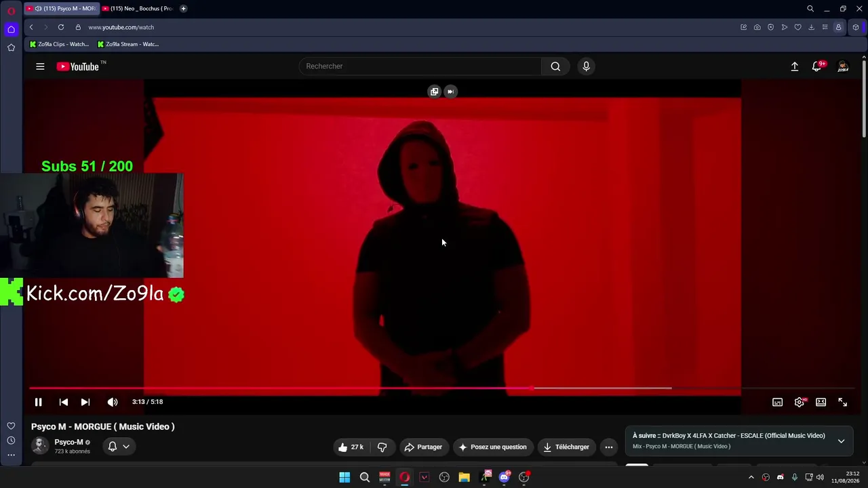Image resolution: width=868 pixels, height=488 pixels.
Task: Switch to the Neo _ Bocchus tab
Action: coord(138,9)
